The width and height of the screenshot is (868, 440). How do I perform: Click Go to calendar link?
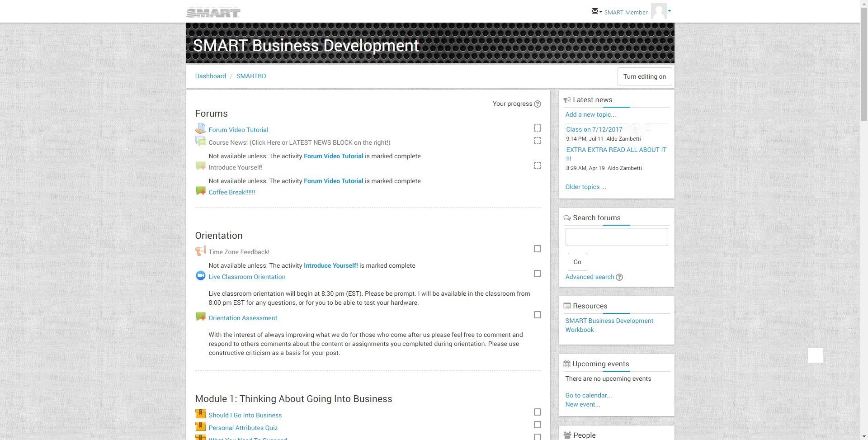tap(588, 395)
